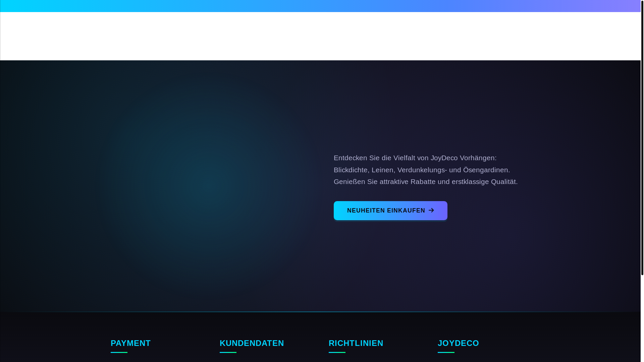644x362 pixels.
Task: Click the green underline beneath PAYMENT
Action: [x=119, y=352]
